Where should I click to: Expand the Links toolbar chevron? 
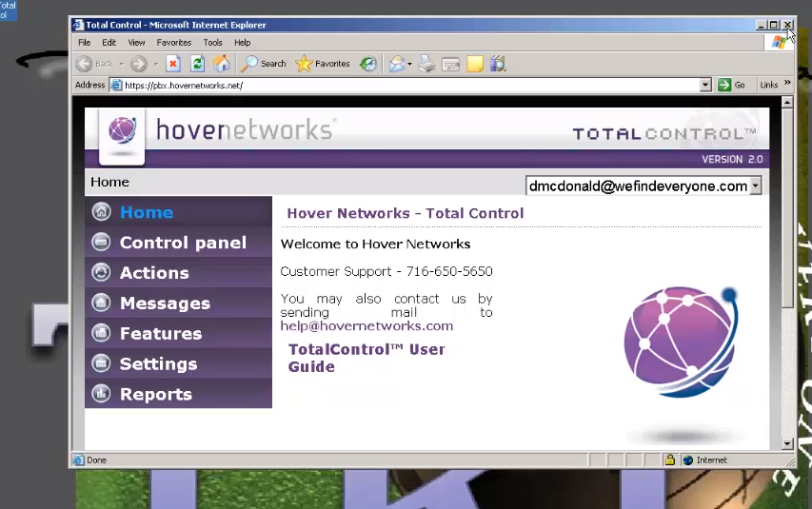click(787, 83)
